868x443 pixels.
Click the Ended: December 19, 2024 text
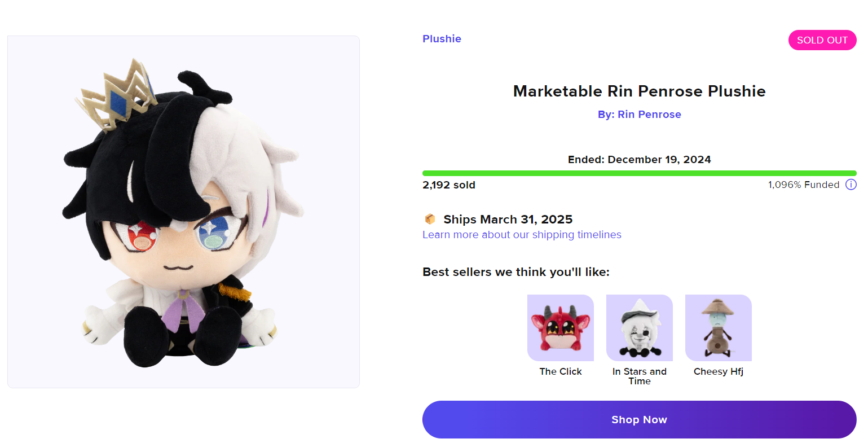click(639, 160)
